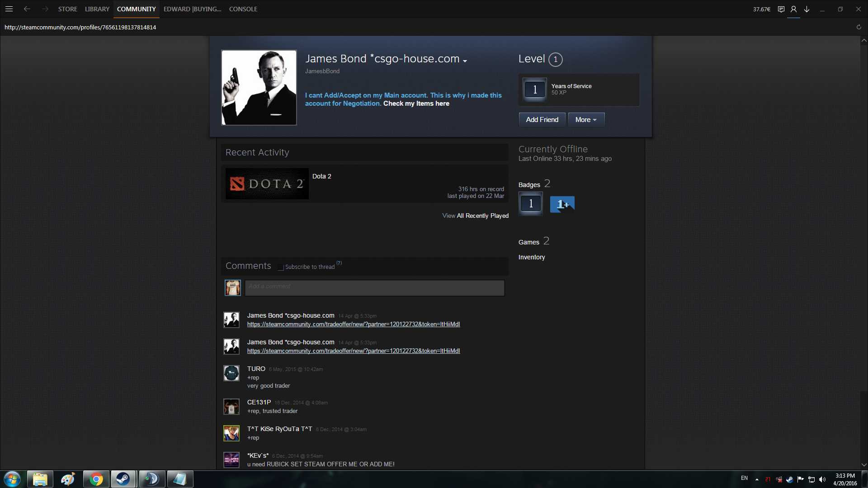Click the back navigation arrow
868x488 pixels.
(x=27, y=9)
